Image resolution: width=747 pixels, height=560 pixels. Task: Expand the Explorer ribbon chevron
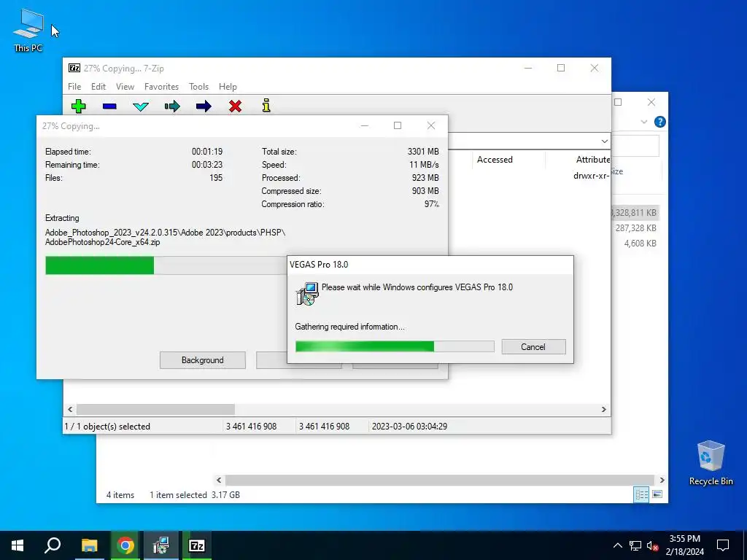click(643, 122)
